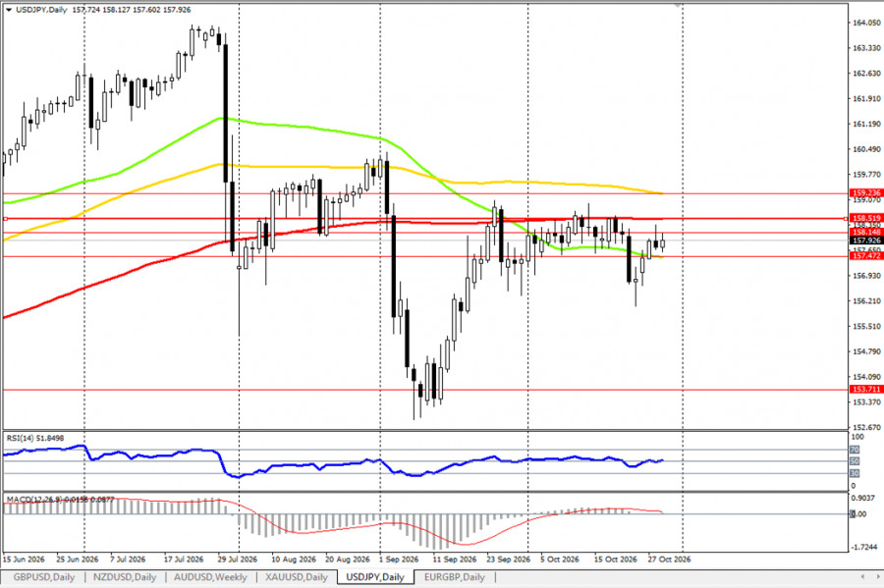Screen dimensions: 884x588
Task: Click the 153.711 red price label
Action: click(x=866, y=389)
